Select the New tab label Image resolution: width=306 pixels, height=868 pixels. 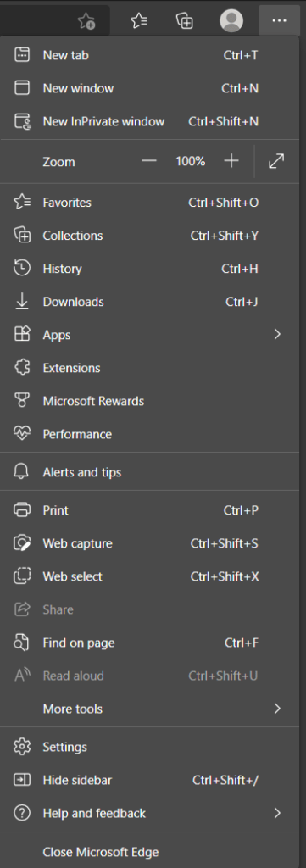tap(65, 55)
